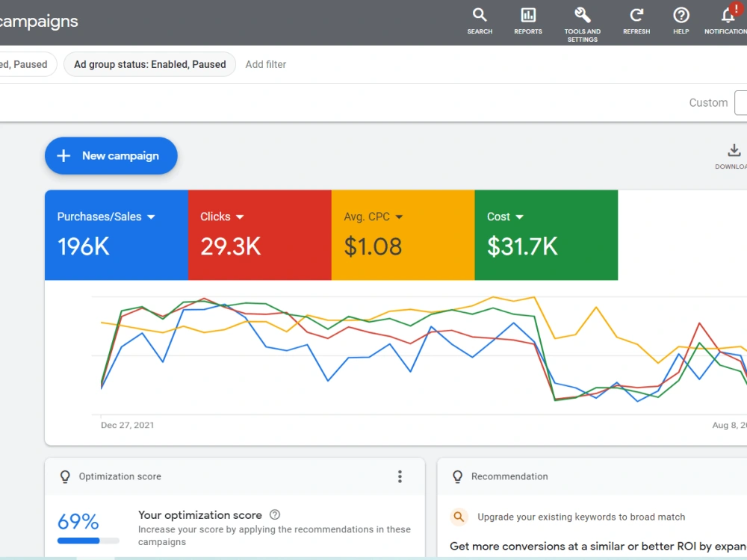Click help icon beside Your optimization score
747x560 pixels.
pyautogui.click(x=275, y=514)
